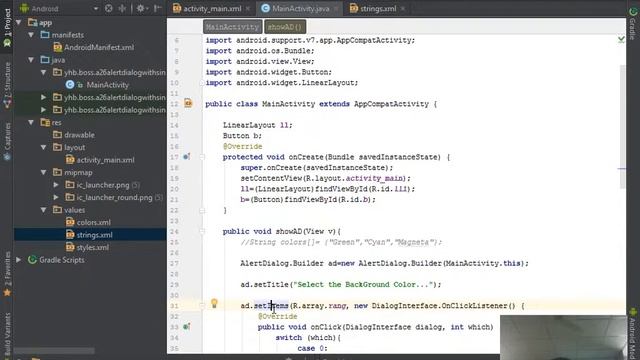Collapse the res folder
The height and width of the screenshot is (360, 640).
pos(31,122)
